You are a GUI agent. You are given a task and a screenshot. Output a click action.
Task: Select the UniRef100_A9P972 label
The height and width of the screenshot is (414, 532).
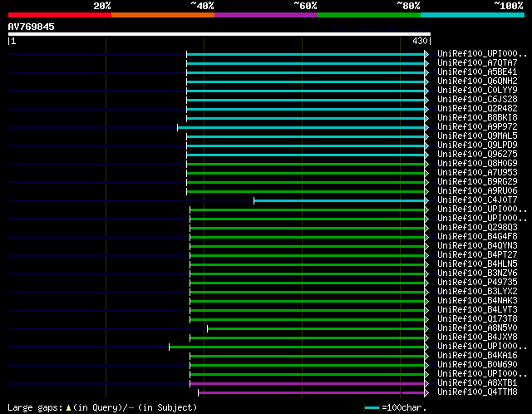[x=477, y=127]
